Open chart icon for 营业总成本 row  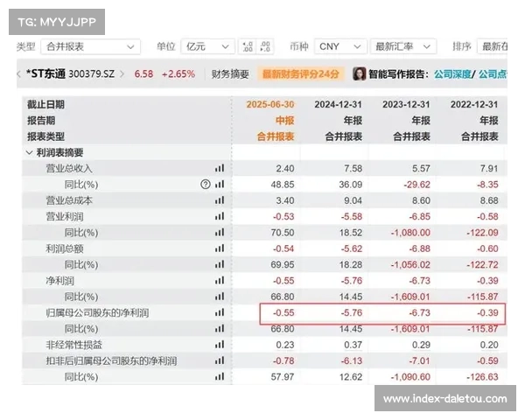pyautogui.click(x=220, y=200)
